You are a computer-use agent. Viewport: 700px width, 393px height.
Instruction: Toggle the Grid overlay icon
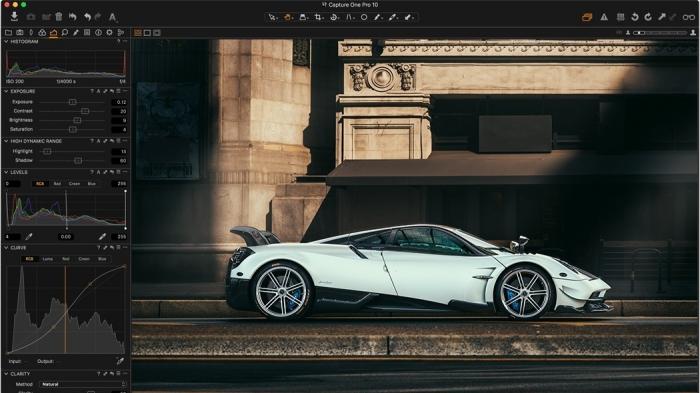coord(621,17)
